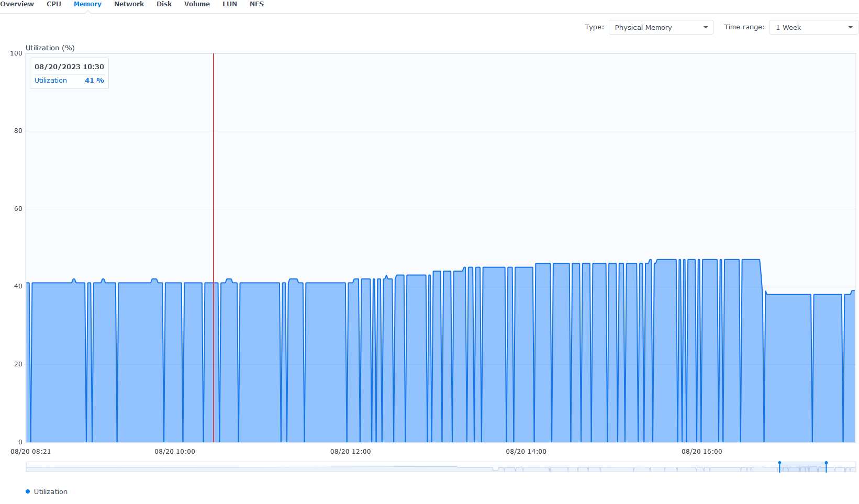This screenshot has width=859, height=504.
Task: Click the arrow on the Time range selector
Action: pyautogui.click(x=850, y=27)
